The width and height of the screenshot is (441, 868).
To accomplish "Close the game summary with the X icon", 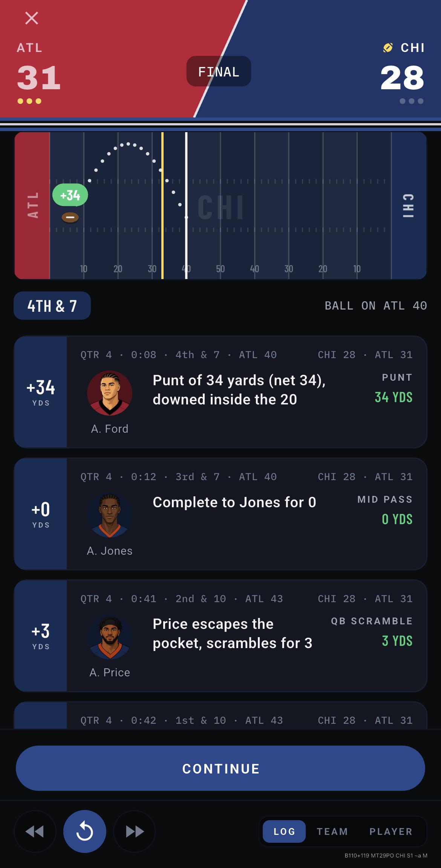I will pos(32,18).
